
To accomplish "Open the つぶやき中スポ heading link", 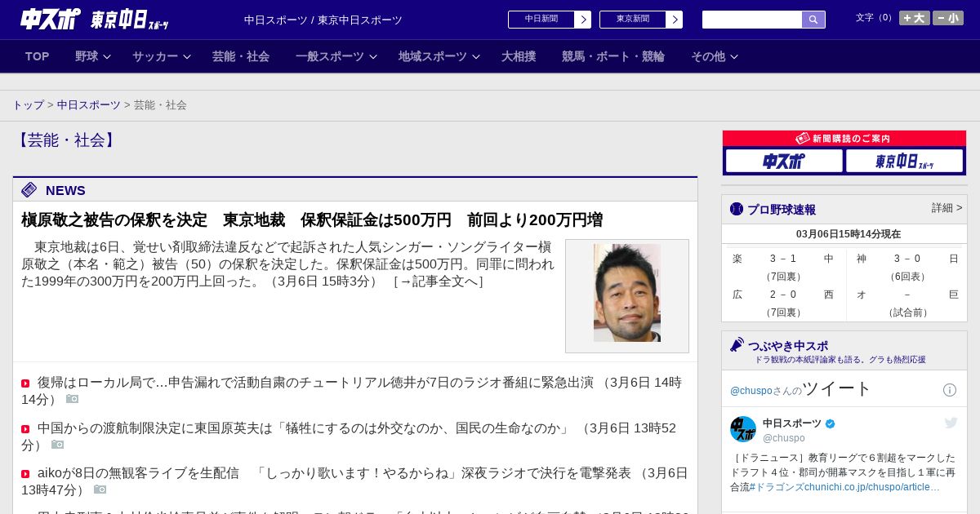I will (788, 346).
